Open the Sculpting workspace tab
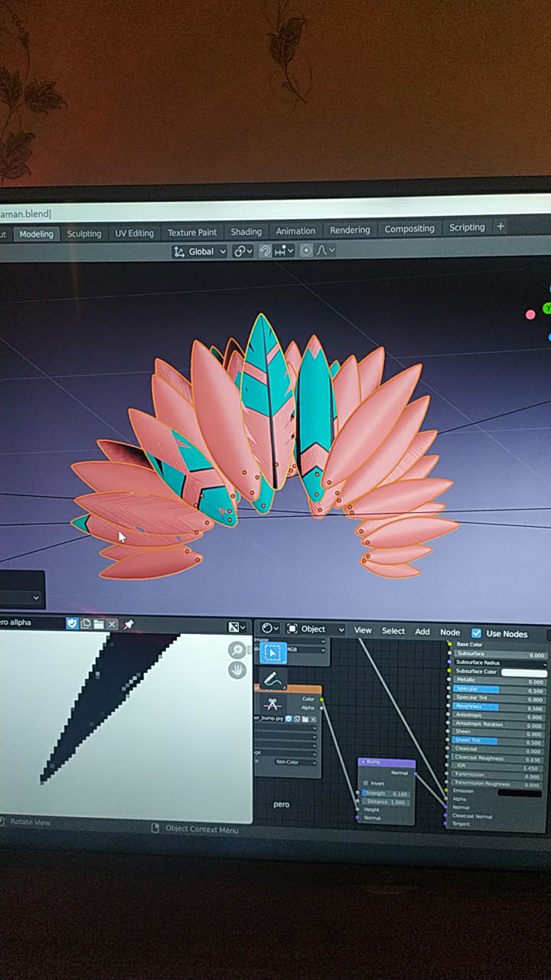This screenshot has width=551, height=980. point(84,234)
